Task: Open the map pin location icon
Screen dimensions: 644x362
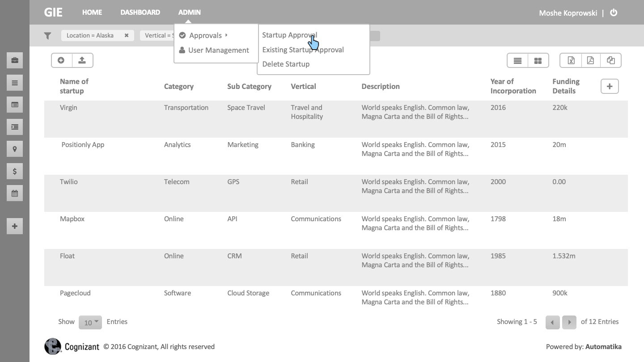Action: [x=15, y=149]
